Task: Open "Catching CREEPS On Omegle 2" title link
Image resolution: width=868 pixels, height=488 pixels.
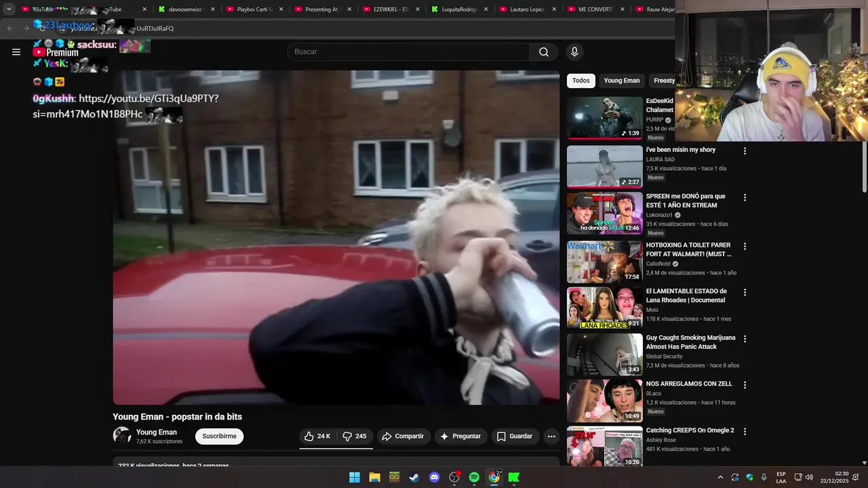Action: point(690,430)
